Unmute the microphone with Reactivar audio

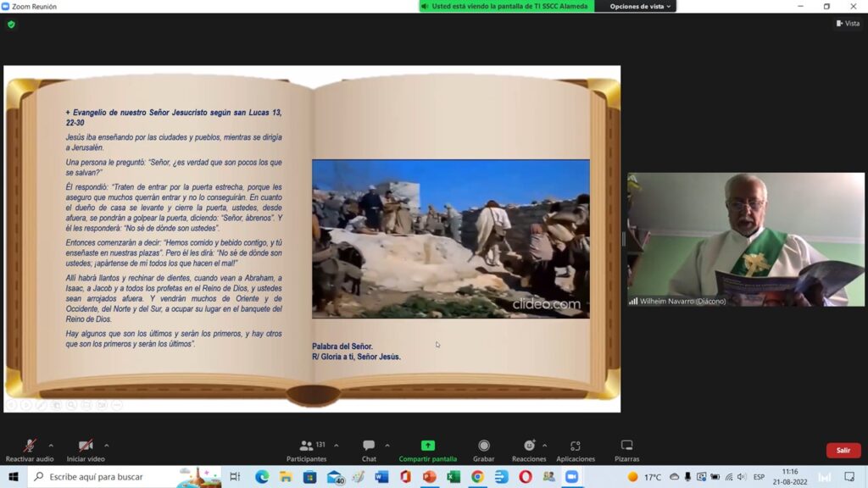[30, 451]
